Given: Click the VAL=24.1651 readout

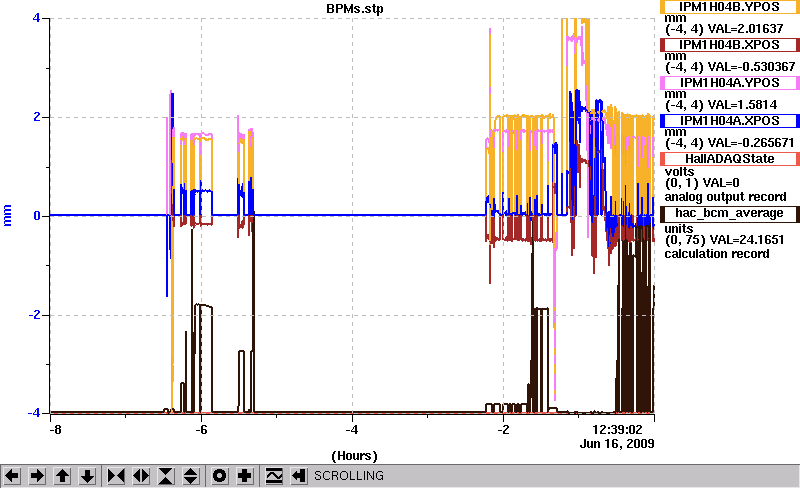Looking at the screenshot, I should pos(745,239).
